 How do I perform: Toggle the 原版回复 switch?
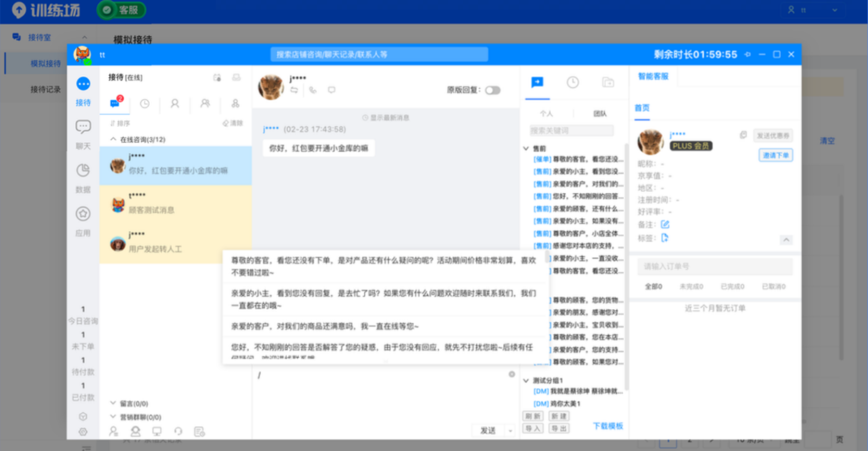pyautogui.click(x=493, y=90)
